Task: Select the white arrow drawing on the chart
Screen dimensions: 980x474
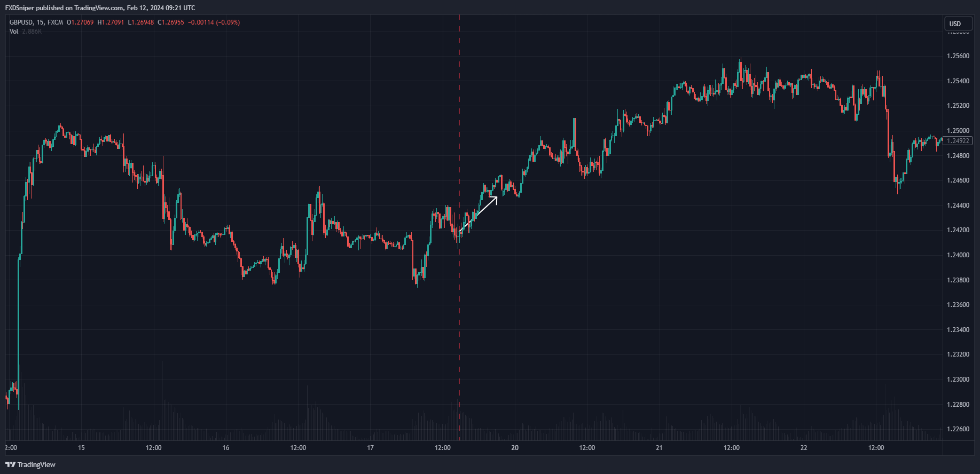Action: click(x=479, y=214)
